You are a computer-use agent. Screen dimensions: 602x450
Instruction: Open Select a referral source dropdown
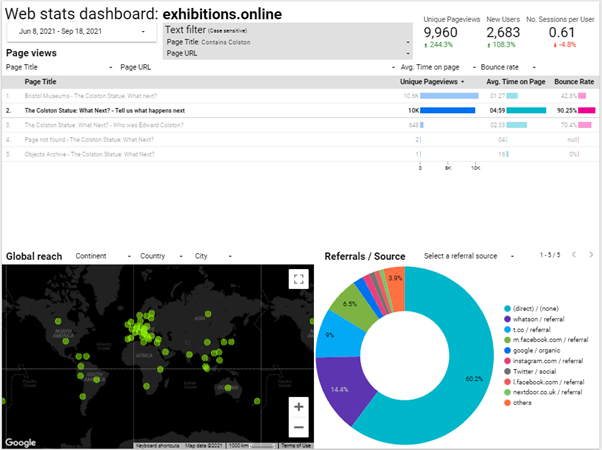point(468,256)
